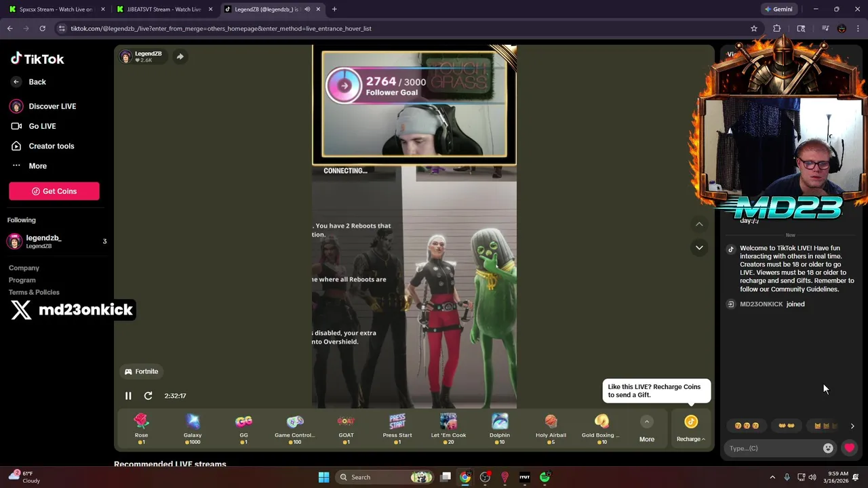Open legendzb_ in the Following list
Viewport: 868px width, 488px height.
(x=56, y=241)
